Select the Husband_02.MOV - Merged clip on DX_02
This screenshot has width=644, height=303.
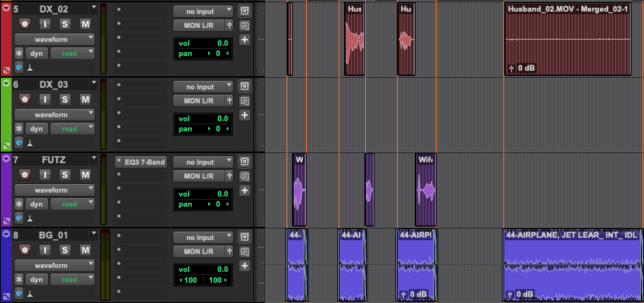568,39
